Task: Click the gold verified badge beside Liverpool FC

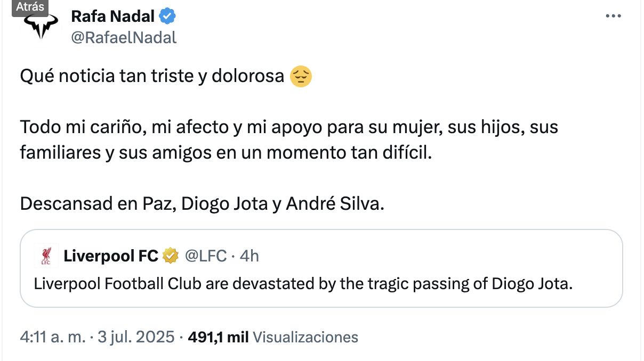Action: [x=170, y=256]
